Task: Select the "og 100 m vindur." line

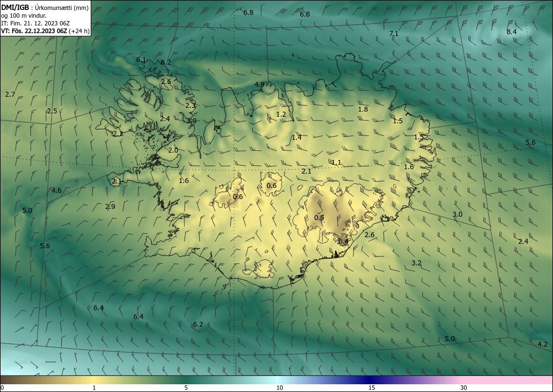Action: click(24, 15)
